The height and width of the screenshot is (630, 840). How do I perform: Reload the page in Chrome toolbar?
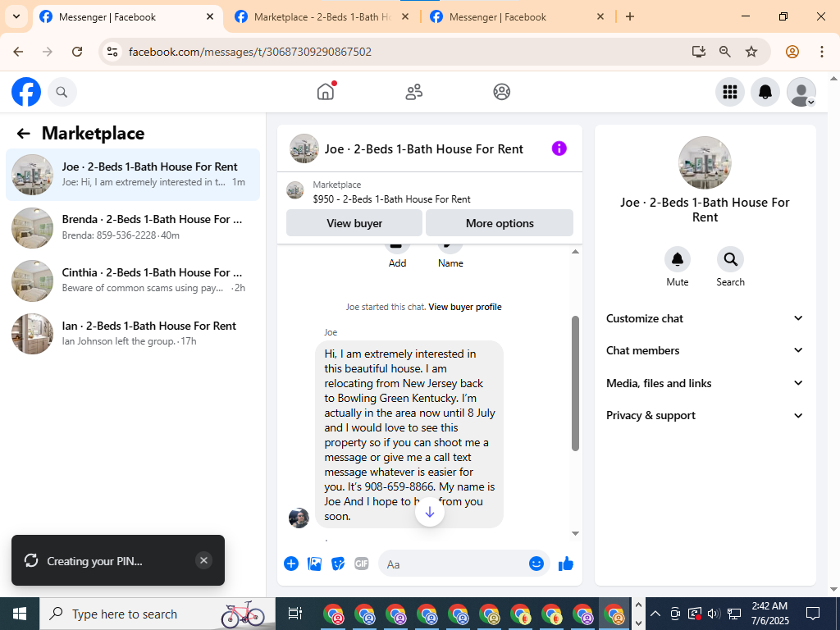77,52
